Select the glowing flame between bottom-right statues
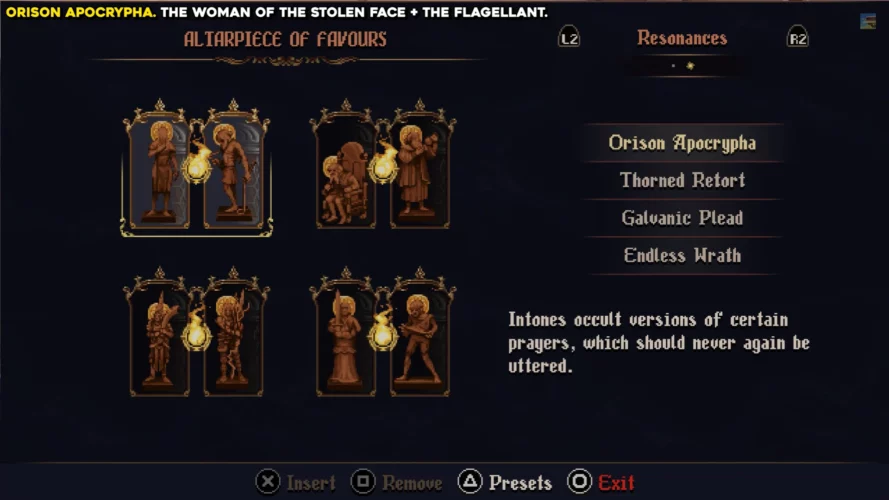This screenshot has width=889, height=500. click(x=383, y=332)
